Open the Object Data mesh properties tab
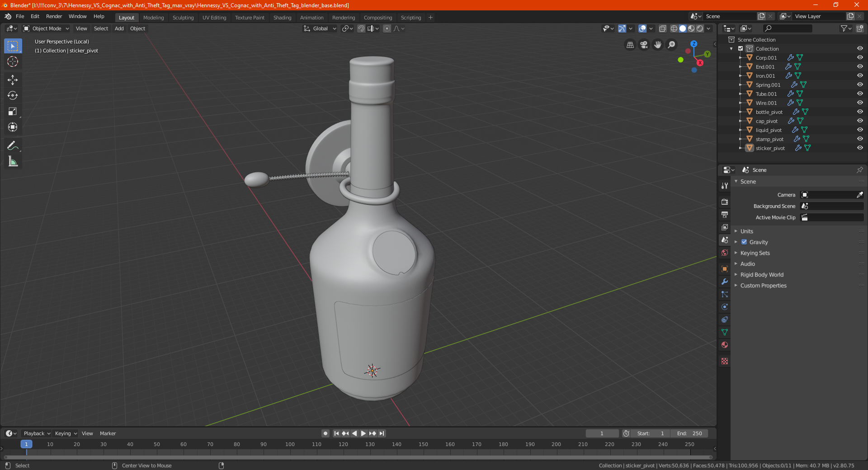Image resolution: width=868 pixels, height=470 pixels. point(725,332)
